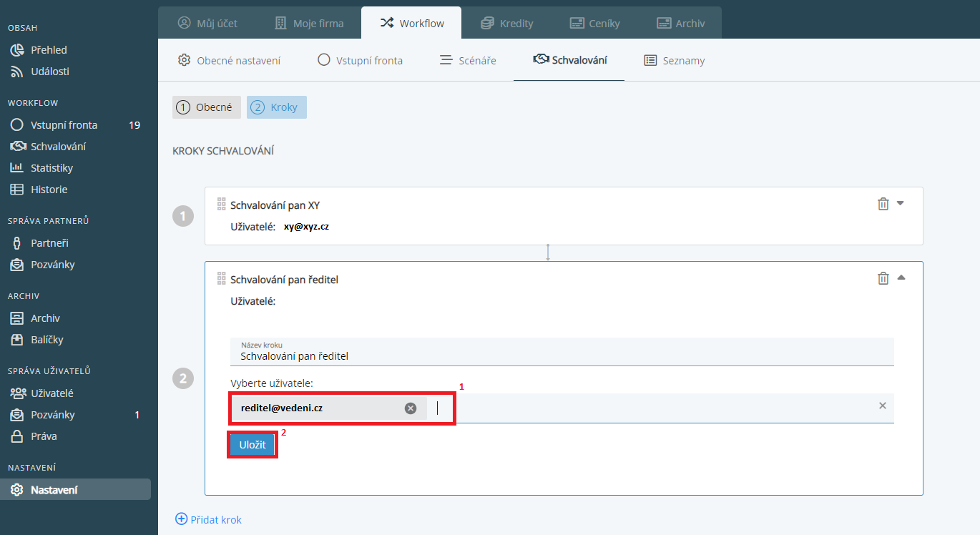Open Práva in user management
Screen dimensions: 980x535
click(x=44, y=436)
